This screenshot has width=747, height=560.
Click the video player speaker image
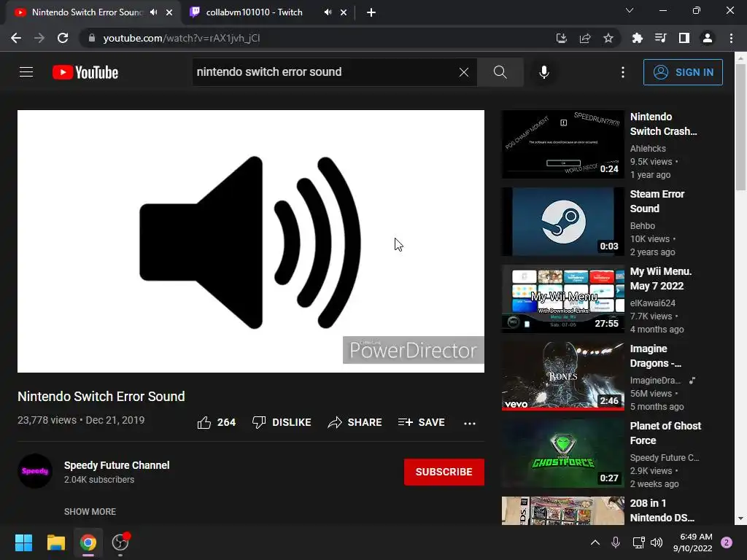coord(251,241)
